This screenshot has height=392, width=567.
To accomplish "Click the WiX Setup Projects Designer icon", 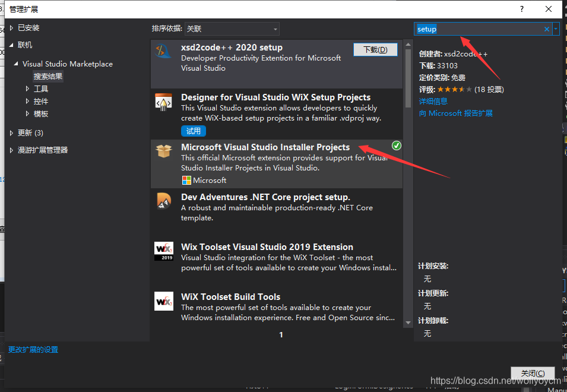I will pos(163,102).
